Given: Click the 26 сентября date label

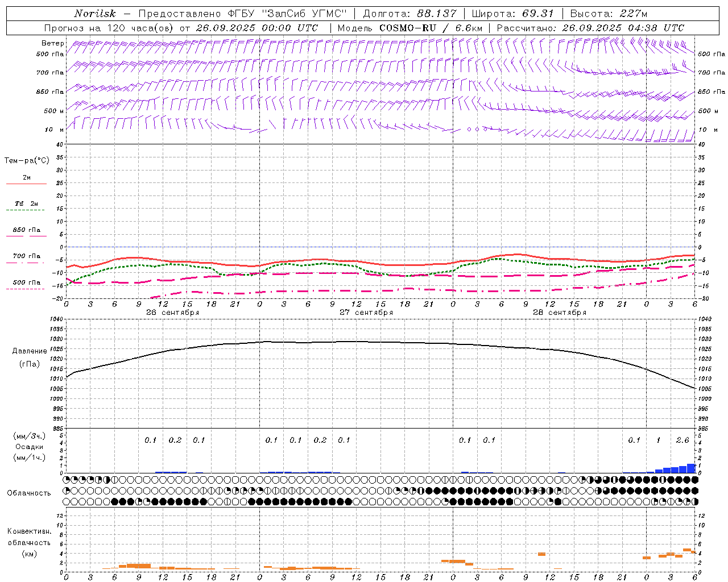Looking at the screenshot, I should point(172,313).
